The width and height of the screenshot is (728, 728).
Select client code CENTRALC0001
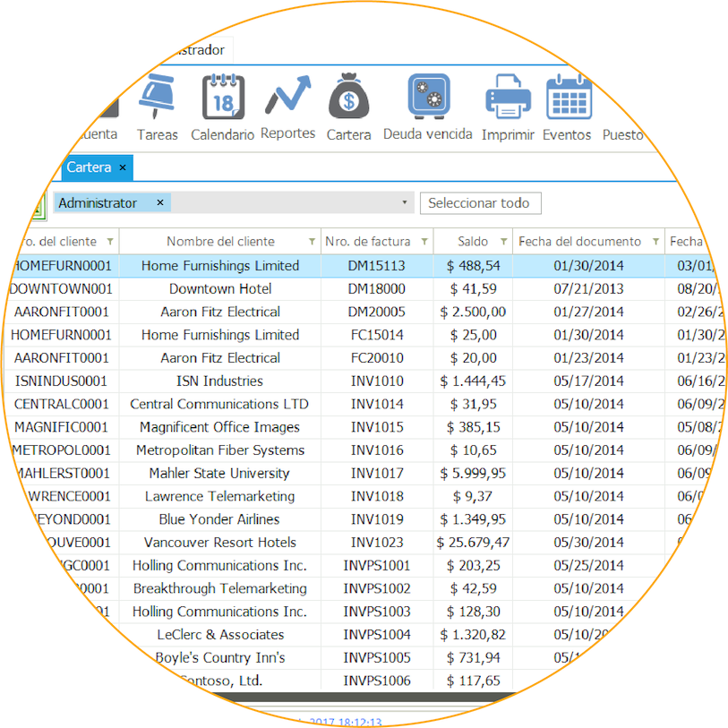pyautogui.click(x=61, y=405)
